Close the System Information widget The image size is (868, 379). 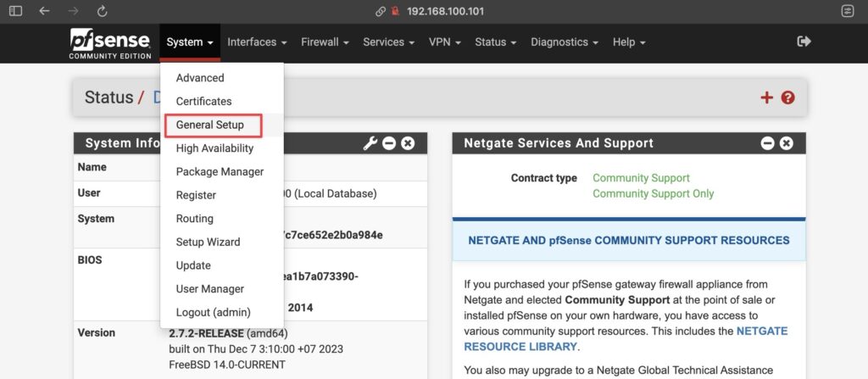coord(408,143)
